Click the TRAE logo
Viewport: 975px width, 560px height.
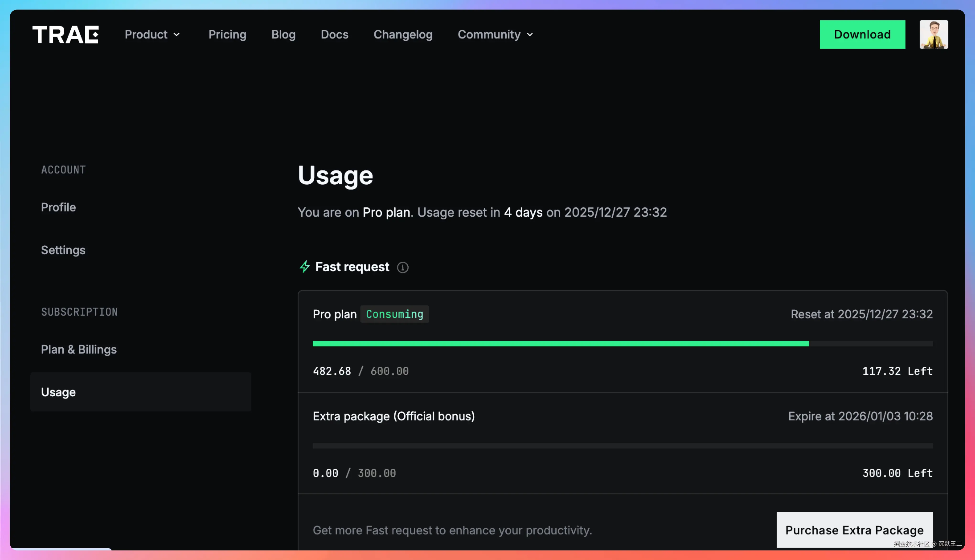65,35
